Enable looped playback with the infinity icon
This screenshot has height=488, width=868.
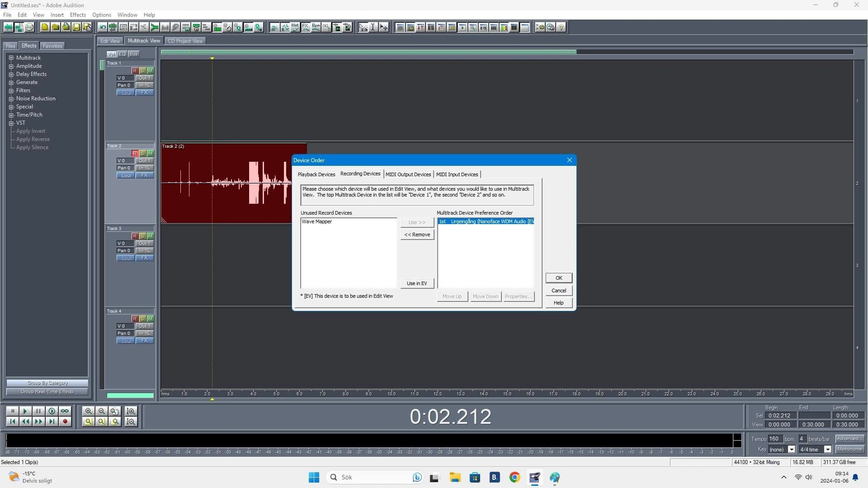[x=65, y=411]
